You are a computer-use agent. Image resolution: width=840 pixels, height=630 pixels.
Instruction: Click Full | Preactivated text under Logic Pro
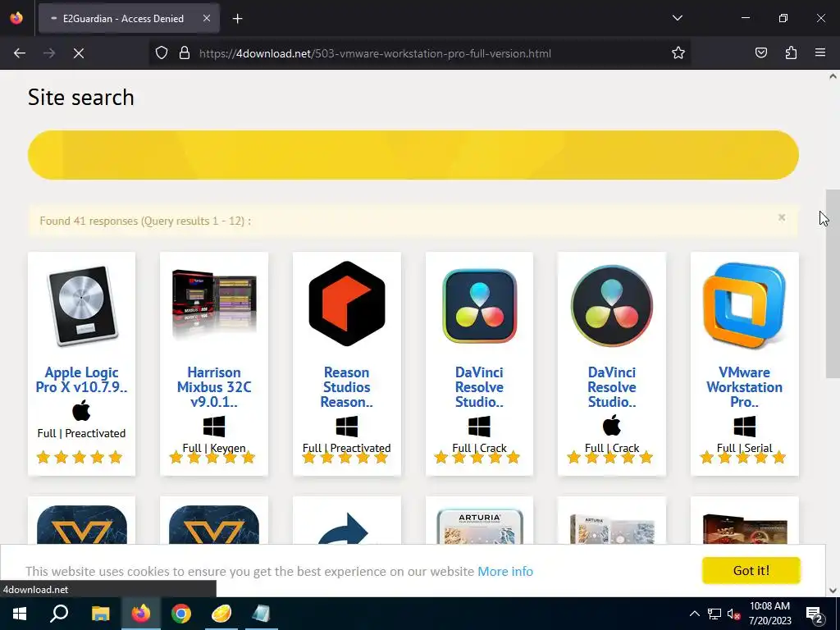pyautogui.click(x=81, y=433)
